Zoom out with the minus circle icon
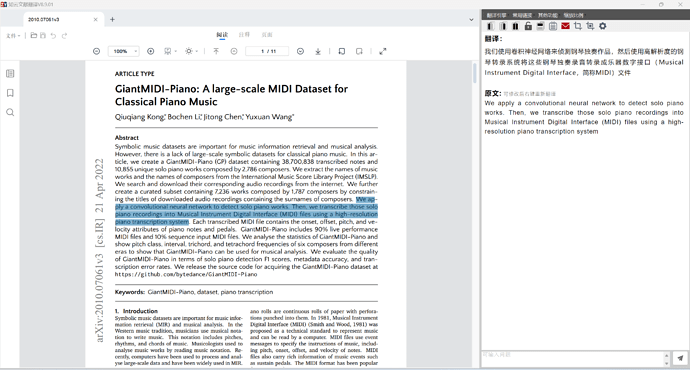 tap(96, 51)
